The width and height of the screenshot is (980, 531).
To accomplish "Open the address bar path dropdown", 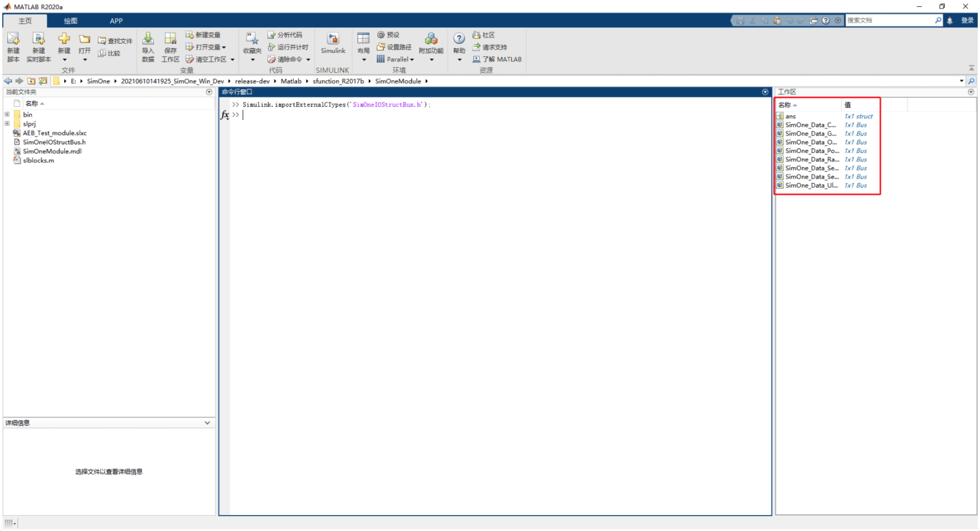I will [962, 81].
